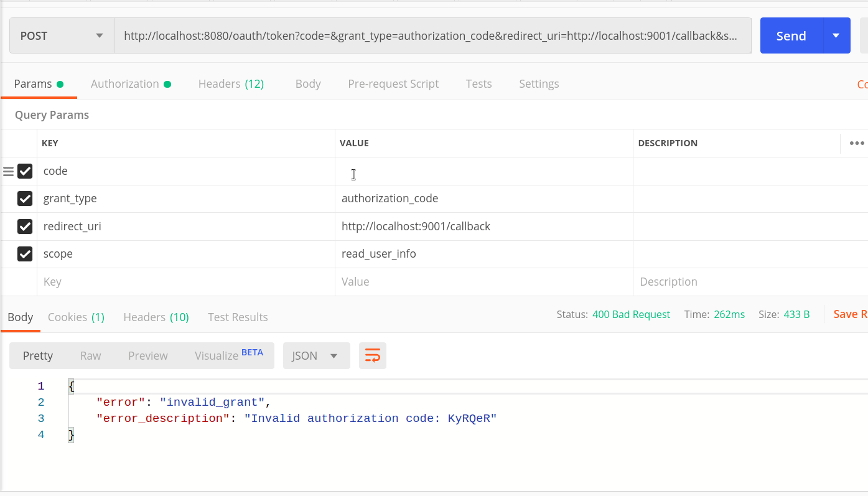Image resolution: width=868 pixels, height=496 pixels.
Task: Click the empty code parameter value field
Action: 436,171
